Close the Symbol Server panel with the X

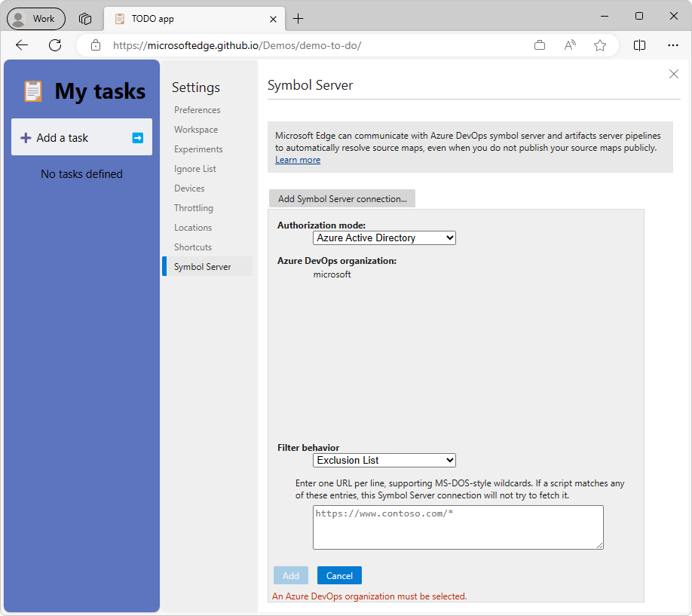(673, 74)
